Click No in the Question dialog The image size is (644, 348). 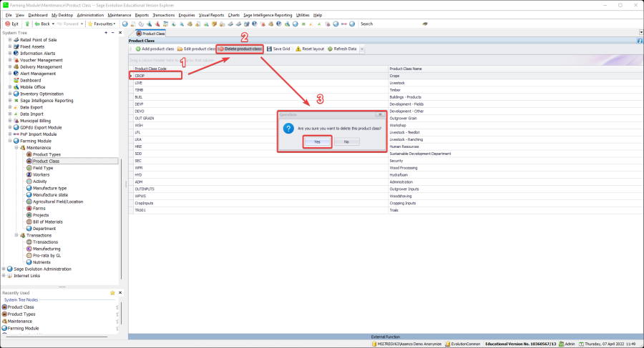[x=346, y=141]
